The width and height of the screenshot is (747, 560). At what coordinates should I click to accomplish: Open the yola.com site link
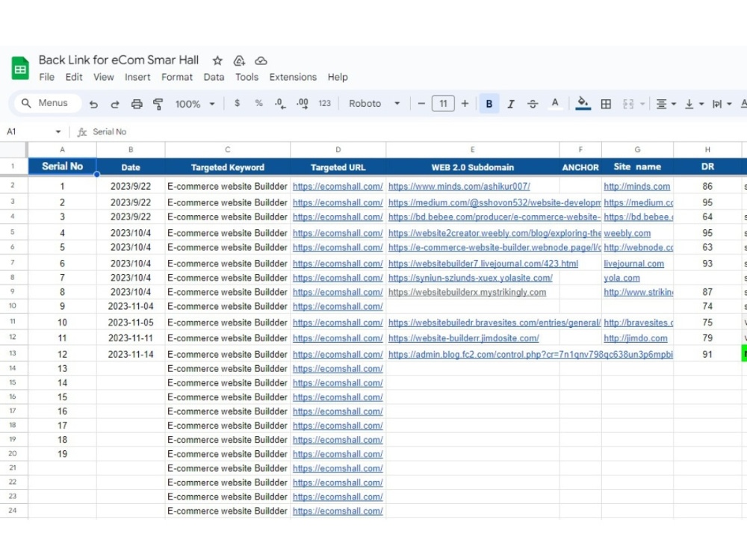pos(622,278)
